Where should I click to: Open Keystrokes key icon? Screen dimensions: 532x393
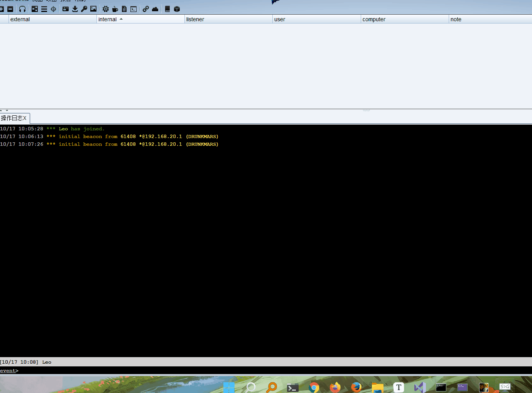pos(84,9)
